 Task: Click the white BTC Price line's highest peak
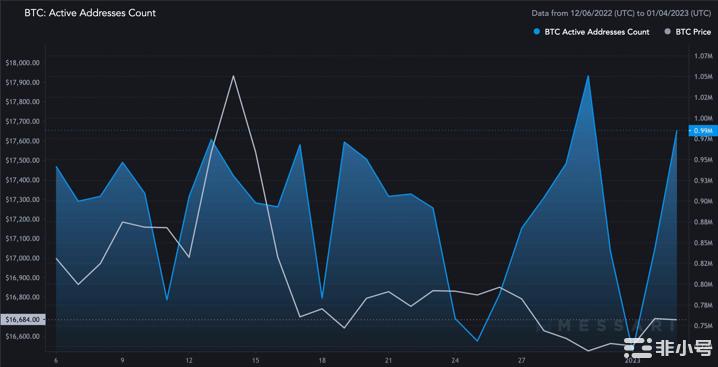pos(233,76)
